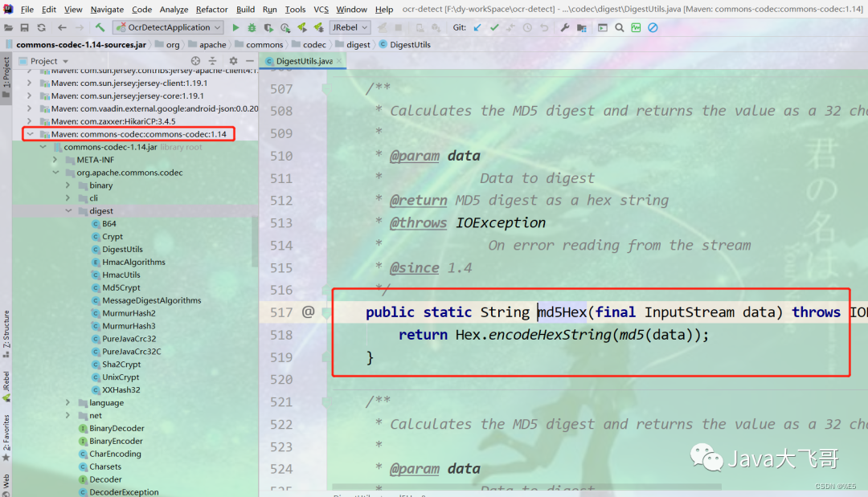This screenshot has height=497, width=868.
Task: Collapse the digest package in Project tree
Action: coord(68,210)
